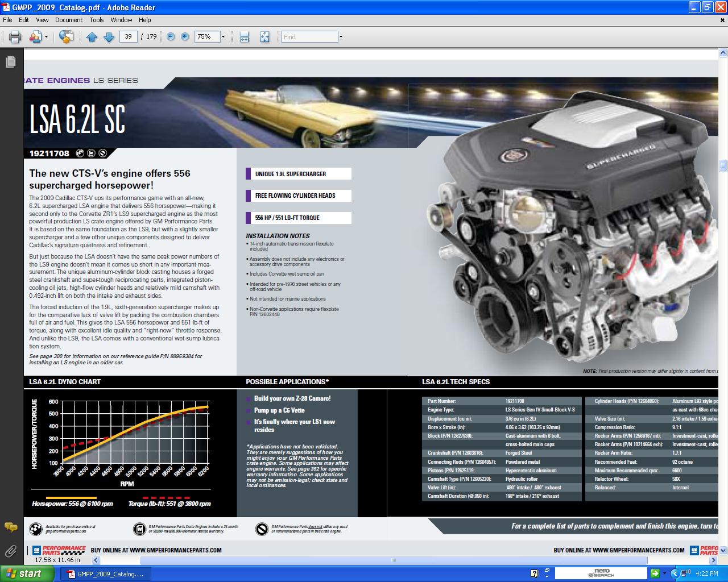The height and width of the screenshot is (582, 728).
Task: Go to next page with down arrow
Action: pos(109,37)
